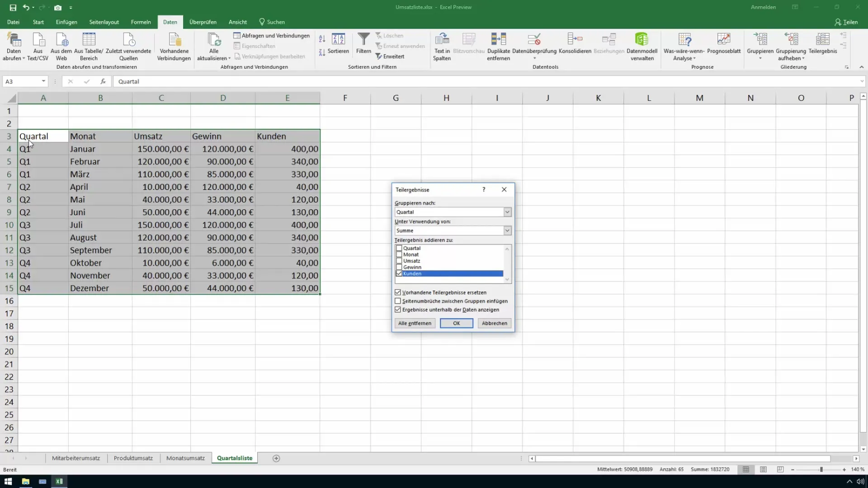Image resolution: width=868 pixels, height=488 pixels.
Task: Click Aus dem Web import icon
Action: coord(61,47)
